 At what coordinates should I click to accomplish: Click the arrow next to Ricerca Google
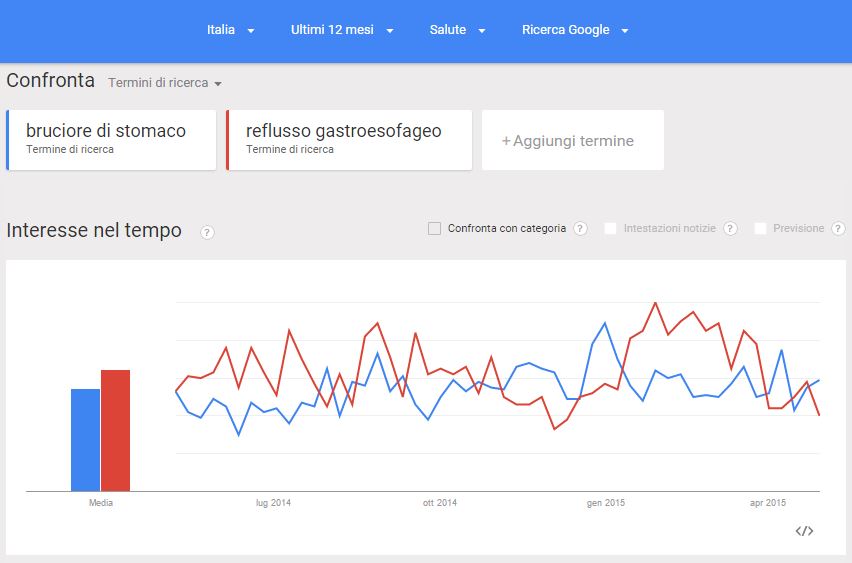point(625,31)
